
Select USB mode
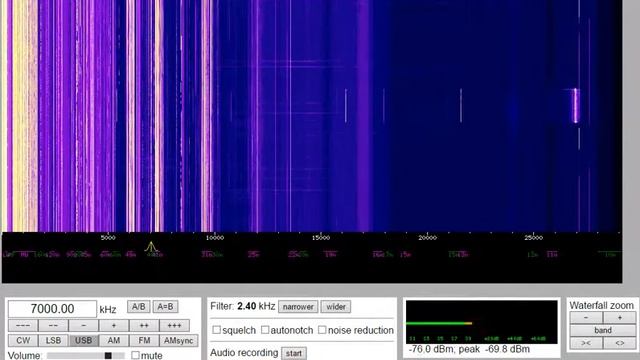pyautogui.click(x=83, y=340)
